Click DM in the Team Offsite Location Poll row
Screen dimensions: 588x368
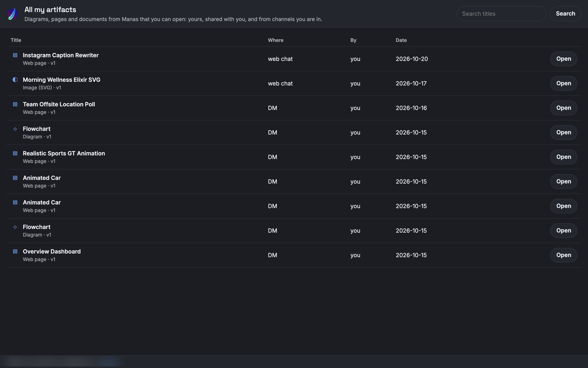pyautogui.click(x=272, y=108)
